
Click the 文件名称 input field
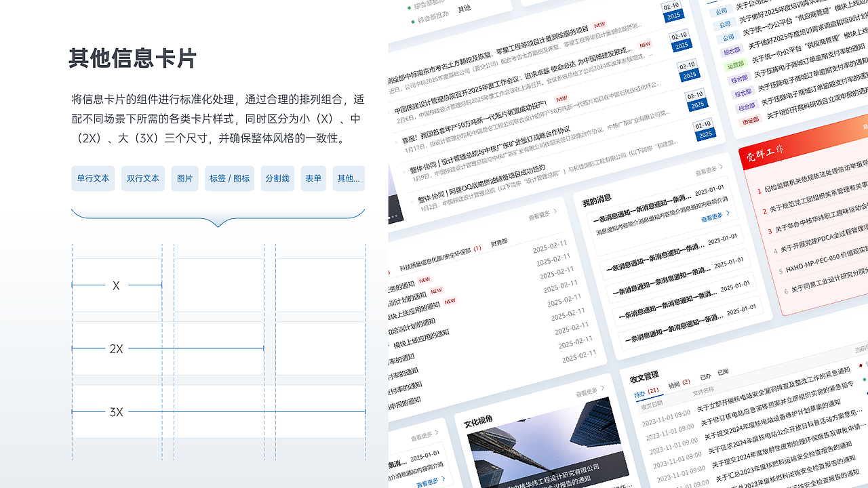tap(703, 390)
